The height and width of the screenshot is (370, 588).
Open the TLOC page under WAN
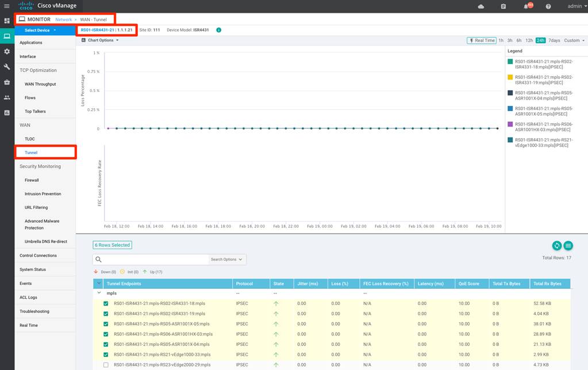(x=30, y=139)
